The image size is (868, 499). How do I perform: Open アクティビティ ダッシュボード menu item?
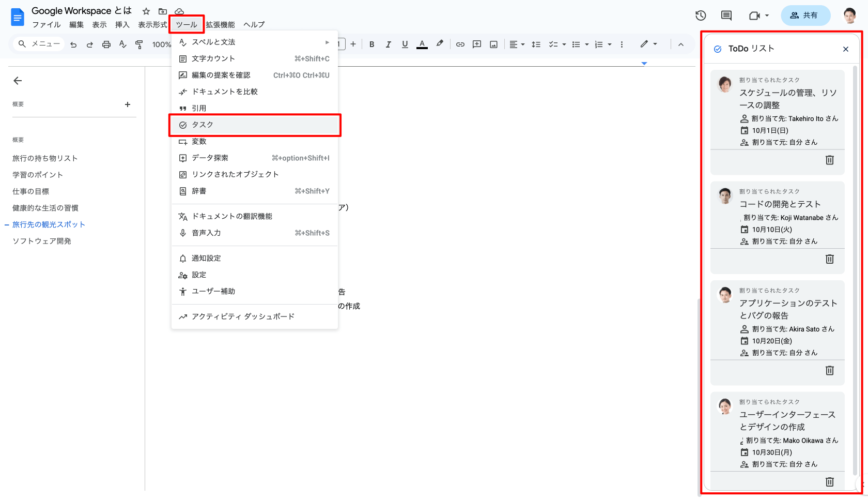point(255,316)
